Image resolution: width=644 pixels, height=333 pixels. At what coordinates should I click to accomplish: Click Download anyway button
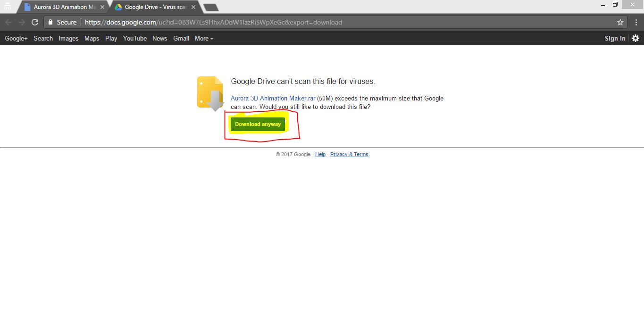[258, 124]
